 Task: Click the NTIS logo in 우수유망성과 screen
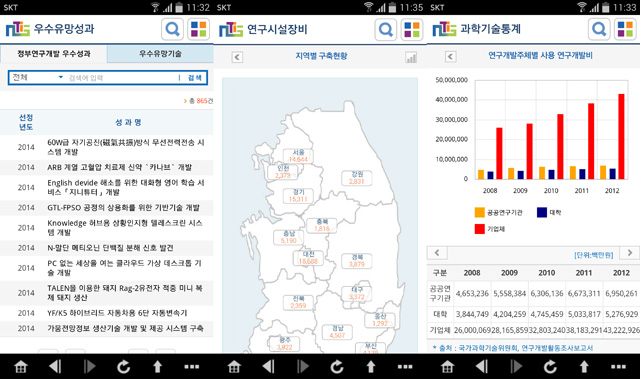[x=18, y=29]
